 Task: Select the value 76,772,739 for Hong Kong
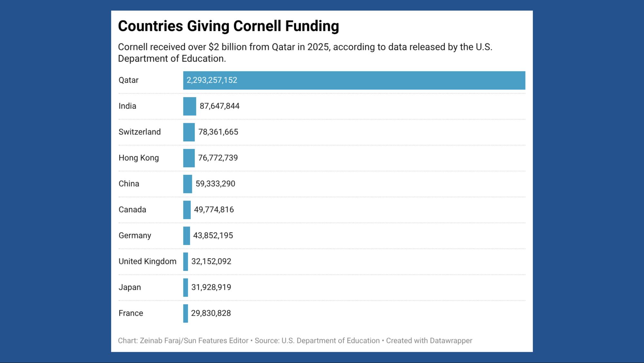coord(218,158)
